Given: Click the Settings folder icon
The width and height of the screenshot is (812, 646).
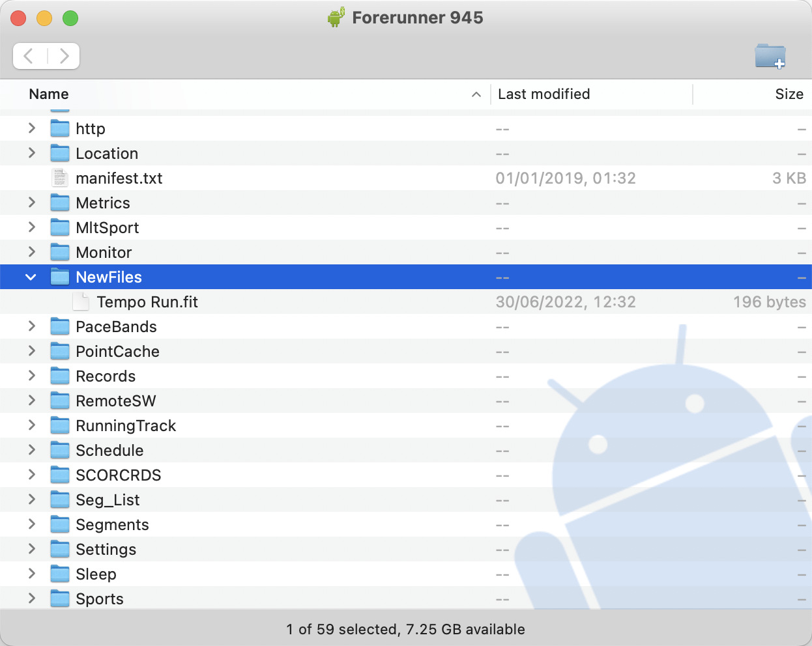Looking at the screenshot, I should tap(60, 549).
